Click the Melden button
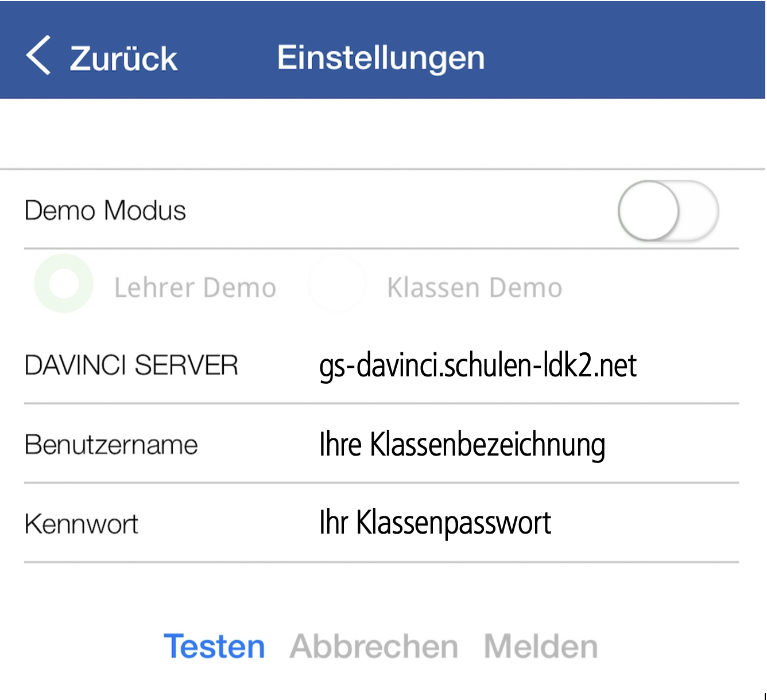The width and height of the screenshot is (767, 700). 541,647
